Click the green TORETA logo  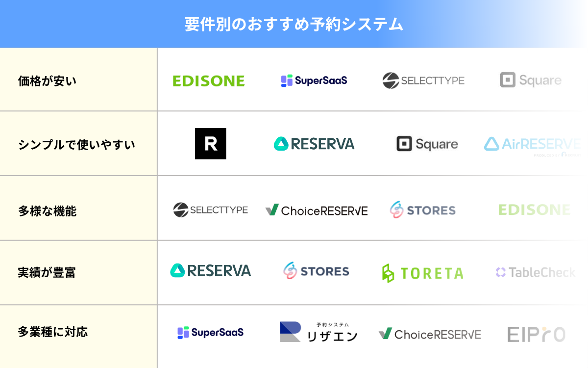[x=422, y=273]
